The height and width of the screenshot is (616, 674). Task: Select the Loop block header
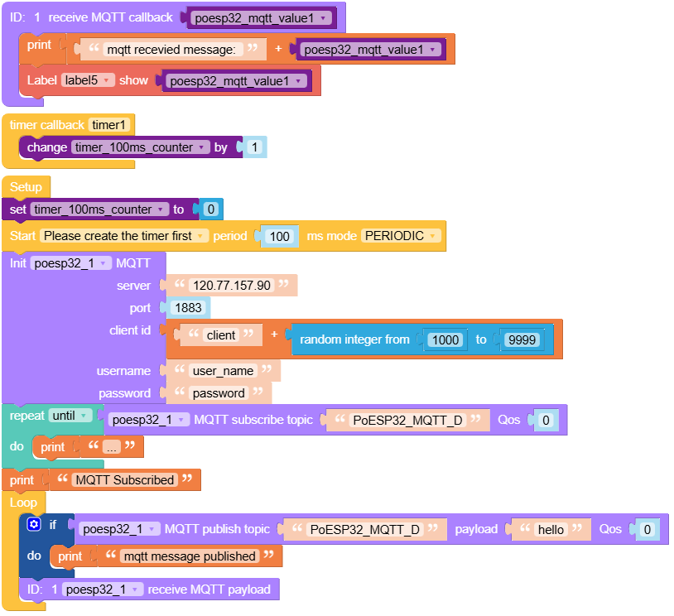point(24,503)
